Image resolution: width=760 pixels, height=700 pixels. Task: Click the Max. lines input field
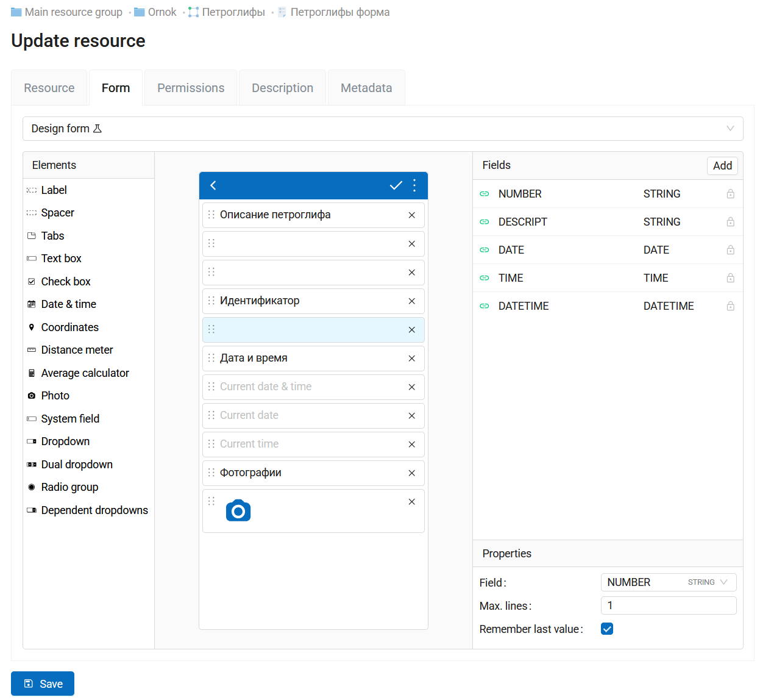click(x=669, y=605)
